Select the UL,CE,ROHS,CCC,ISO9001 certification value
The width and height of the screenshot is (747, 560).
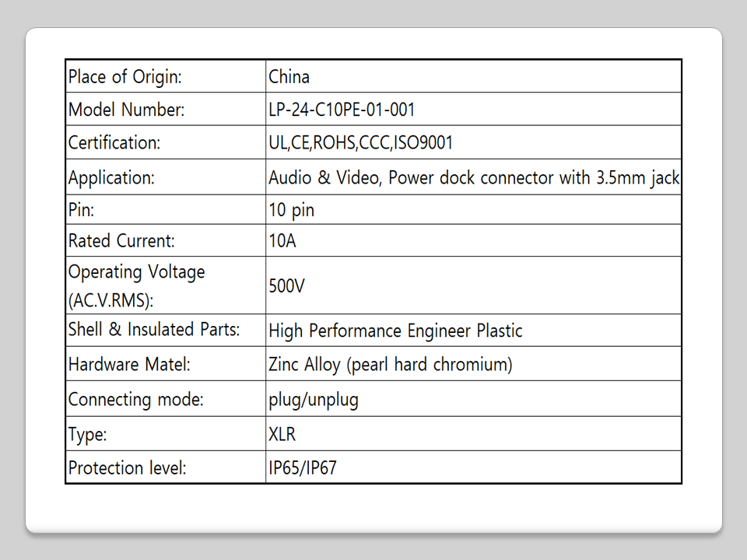coord(360,143)
